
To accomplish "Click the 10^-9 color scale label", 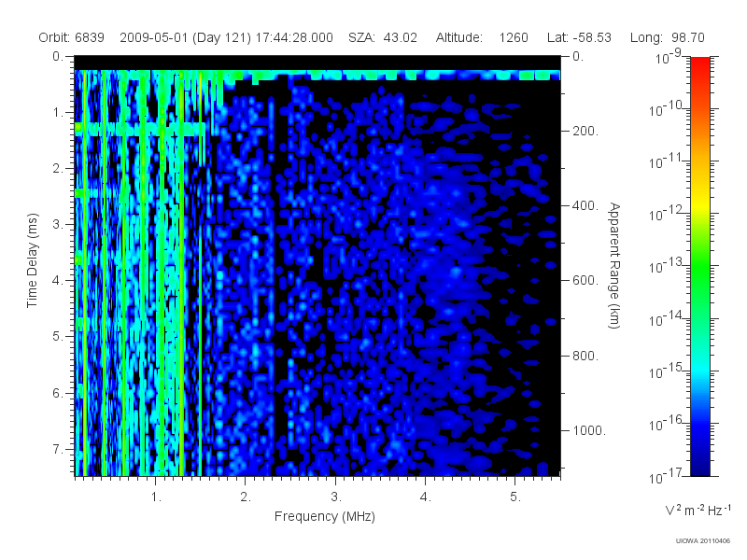I will (x=669, y=57).
